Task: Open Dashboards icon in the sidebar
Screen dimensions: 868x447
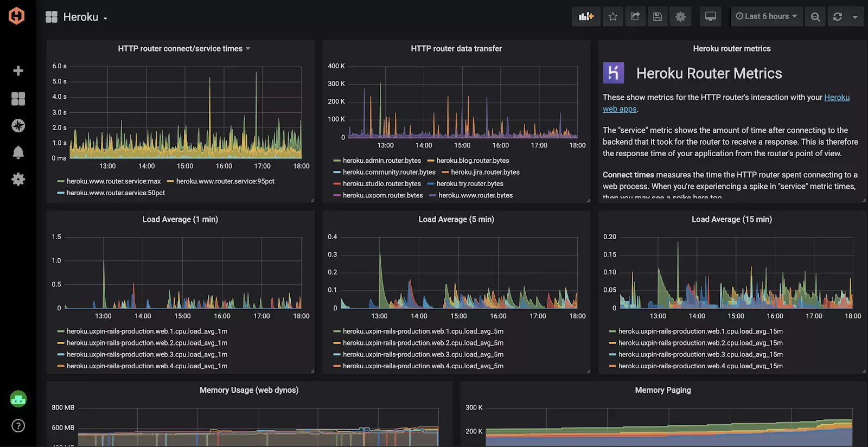Action: [x=18, y=99]
